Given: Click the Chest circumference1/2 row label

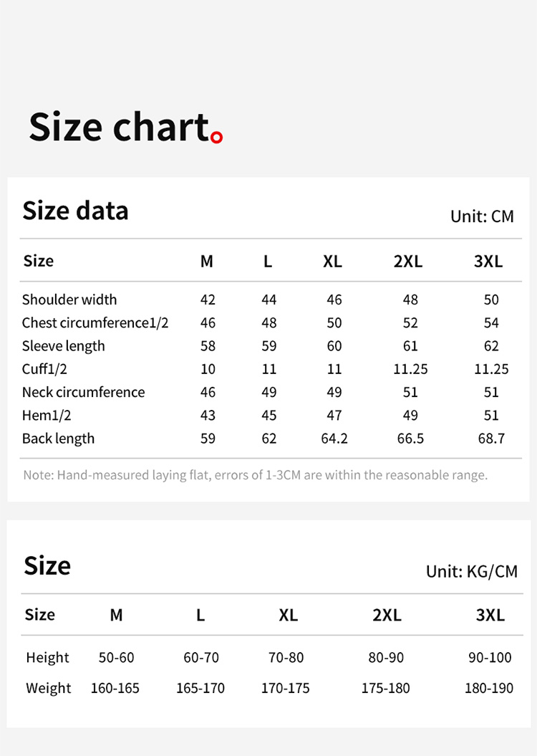Looking at the screenshot, I should click(95, 322).
